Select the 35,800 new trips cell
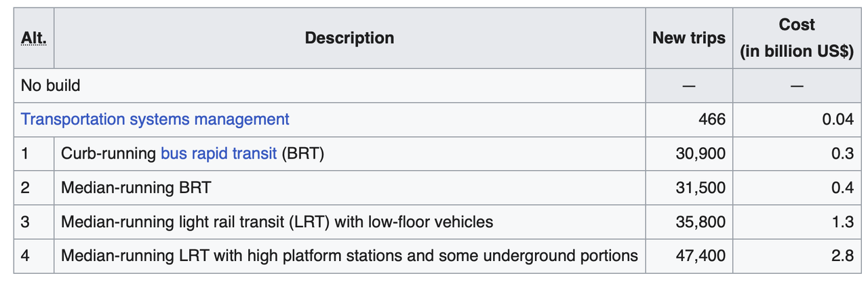 (x=701, y=222)
